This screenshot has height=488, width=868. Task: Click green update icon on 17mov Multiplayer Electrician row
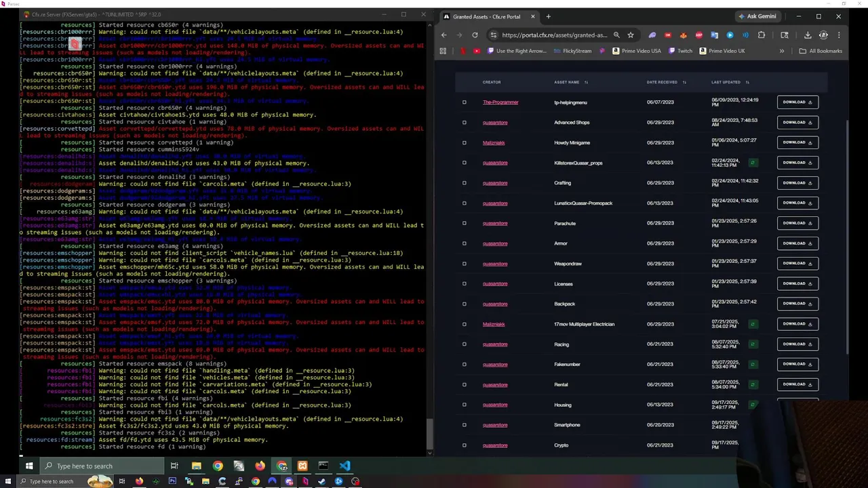tap(753, 324)
